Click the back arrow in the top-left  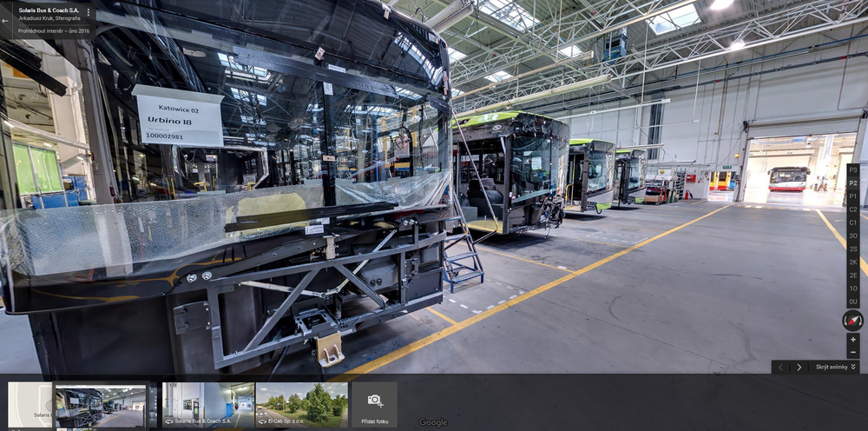click(6, 20)
